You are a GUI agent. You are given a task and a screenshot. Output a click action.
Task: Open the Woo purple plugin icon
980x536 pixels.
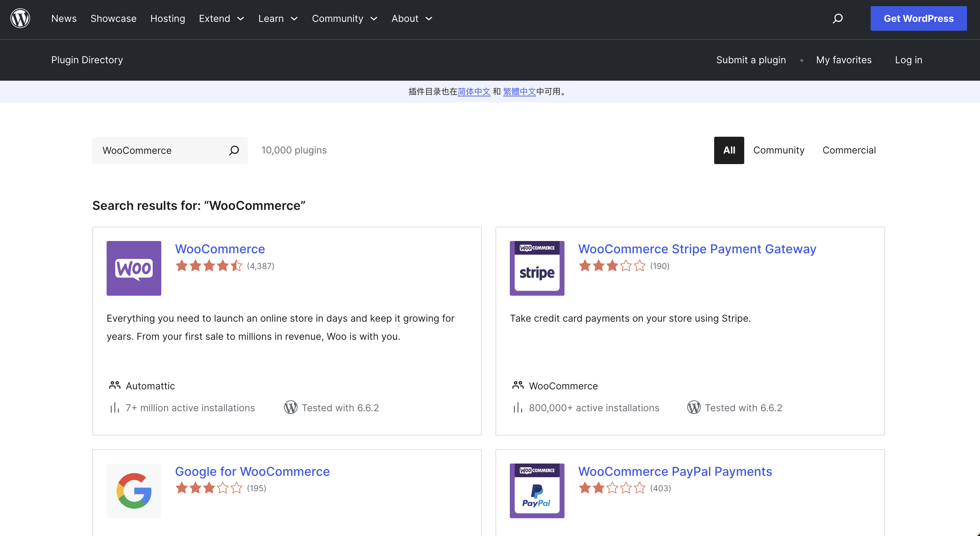click(134, 268)
